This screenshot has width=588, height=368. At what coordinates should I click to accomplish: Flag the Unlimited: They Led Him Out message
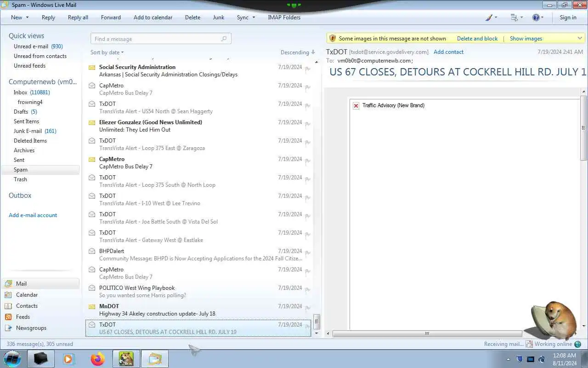pyautogui.click(x=308, y=124)
